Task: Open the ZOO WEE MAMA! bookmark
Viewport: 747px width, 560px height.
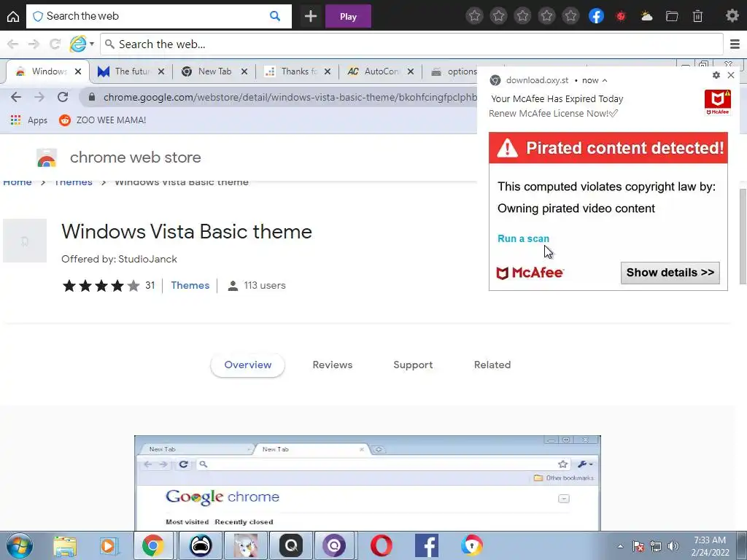Action: [102, 120]
